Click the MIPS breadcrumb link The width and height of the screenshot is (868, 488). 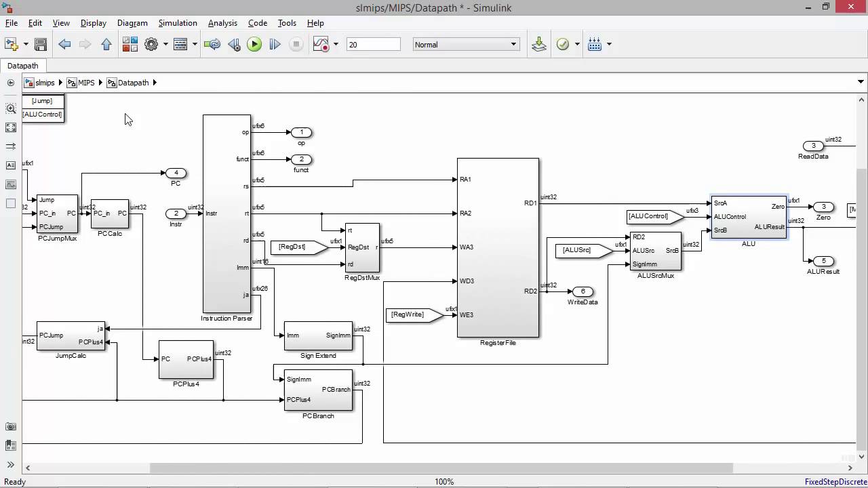click(x=86, y=83)
